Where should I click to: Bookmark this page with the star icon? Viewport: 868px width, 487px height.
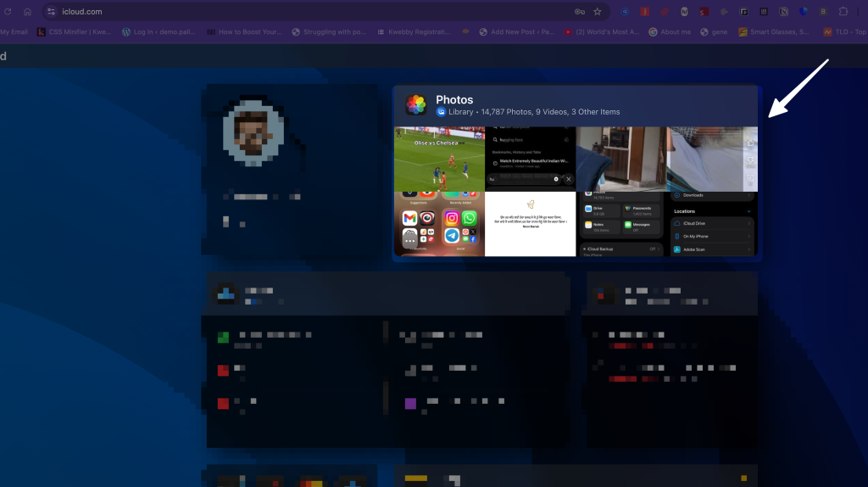(x=598, y=12)
